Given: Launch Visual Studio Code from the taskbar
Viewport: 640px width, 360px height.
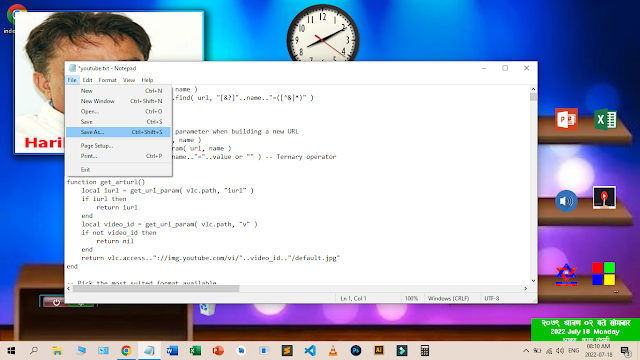Looking at the screenshot, I should [310, 350].
